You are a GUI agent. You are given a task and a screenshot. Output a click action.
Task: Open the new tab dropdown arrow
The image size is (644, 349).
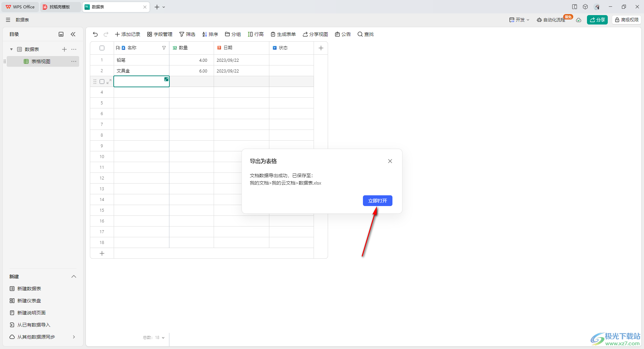coord(164,7)
